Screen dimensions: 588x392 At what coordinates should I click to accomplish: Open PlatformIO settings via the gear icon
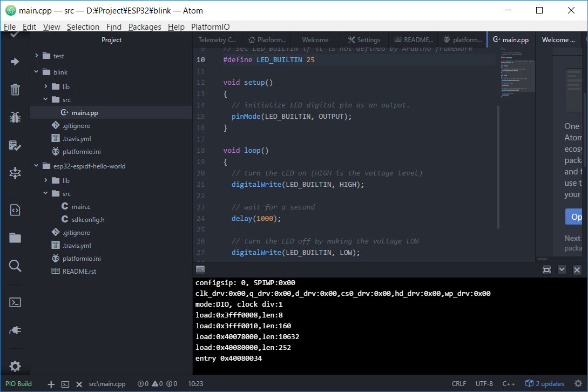(15, 366)
